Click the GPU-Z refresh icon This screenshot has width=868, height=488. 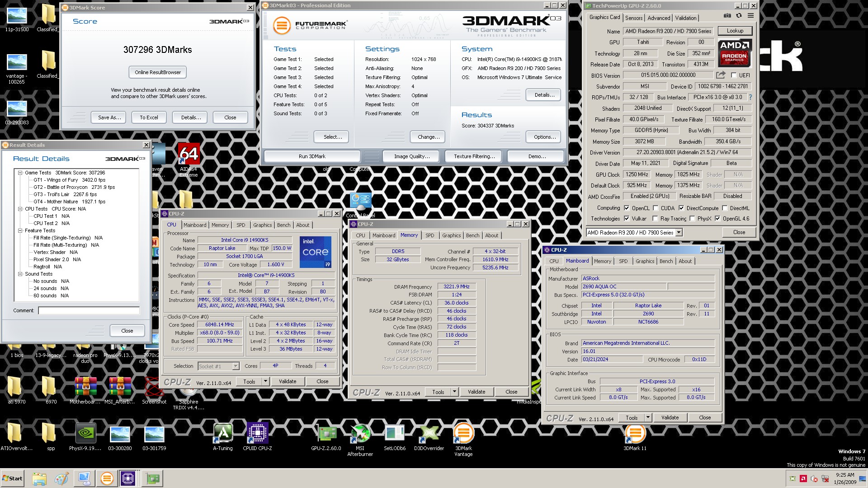click(739, 16)
